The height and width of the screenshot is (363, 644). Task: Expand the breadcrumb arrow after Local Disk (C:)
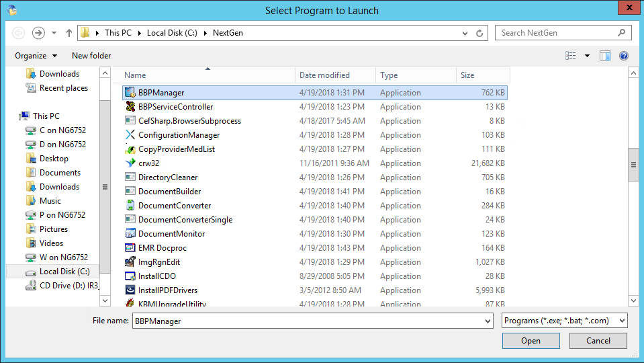coord(205,33)
